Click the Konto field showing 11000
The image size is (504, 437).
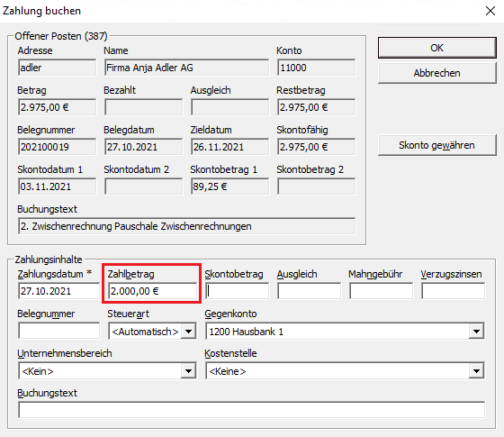tap(316, 68)
